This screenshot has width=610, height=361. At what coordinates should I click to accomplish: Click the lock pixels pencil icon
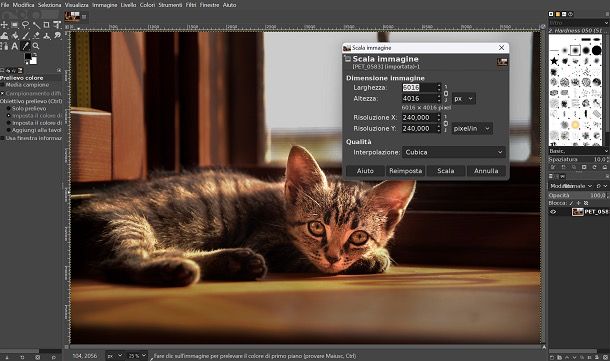571,203
